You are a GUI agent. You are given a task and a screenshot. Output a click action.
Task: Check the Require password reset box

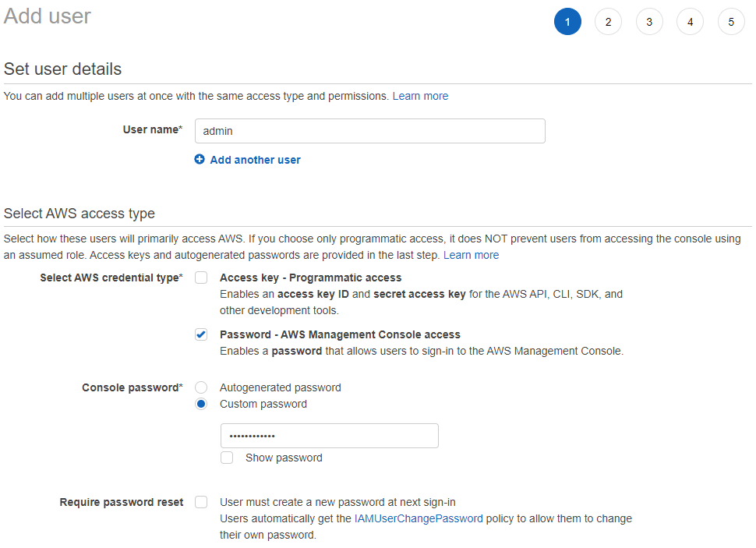coord(201,502)
